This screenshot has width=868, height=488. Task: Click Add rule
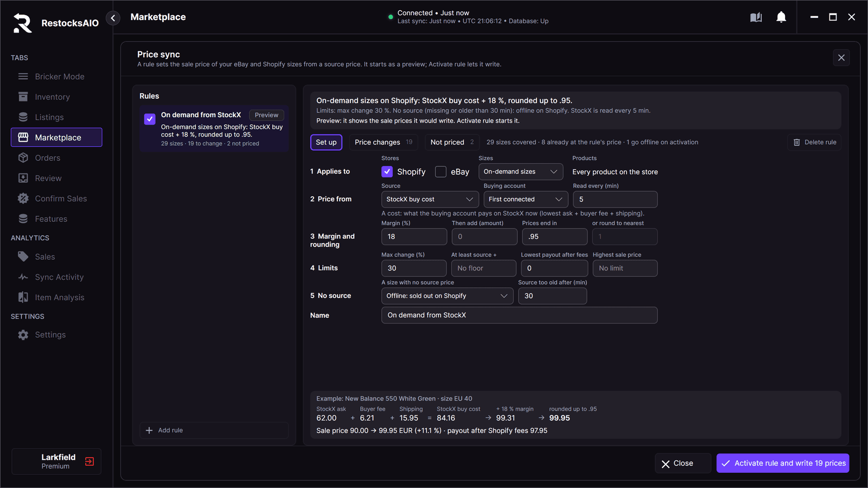(214, 431)
